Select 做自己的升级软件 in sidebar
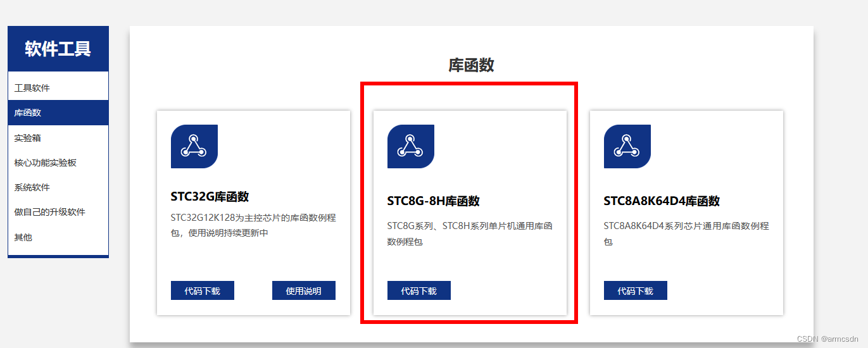 [x=58, y=212]
